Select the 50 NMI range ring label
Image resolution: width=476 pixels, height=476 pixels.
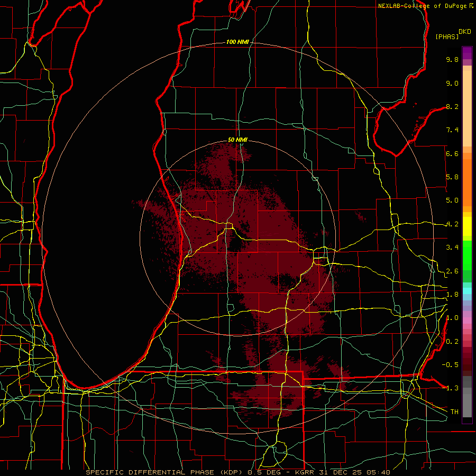click(x=237, y=140)
